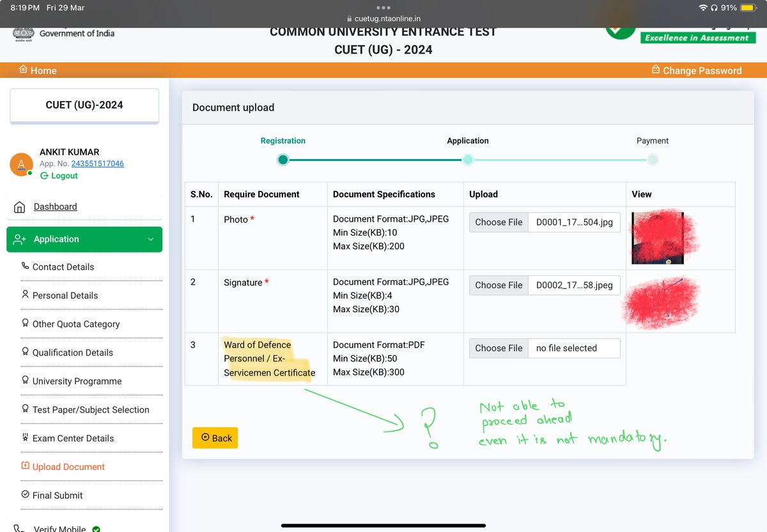
Task: Click the Upload Document sidebar icon
Action: click(24, 467)
